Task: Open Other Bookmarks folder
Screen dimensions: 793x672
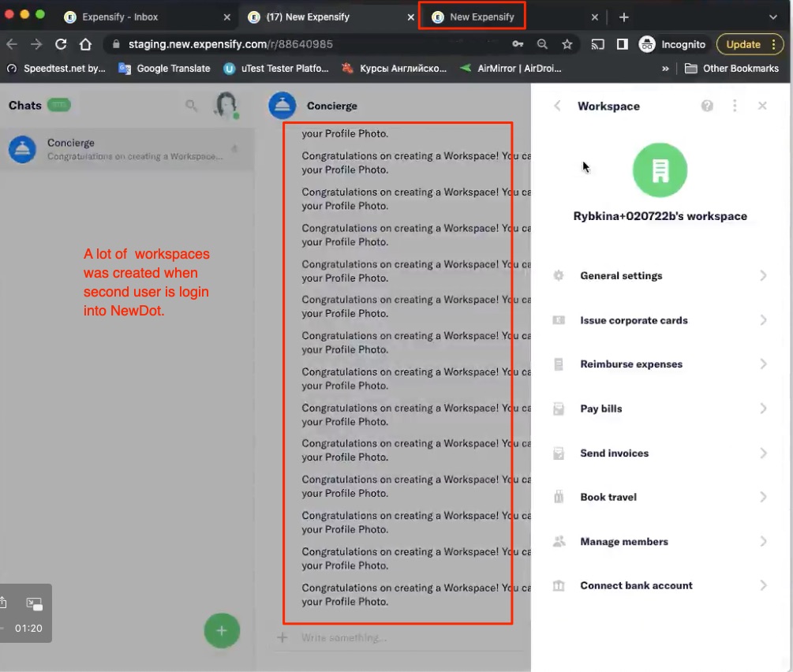Action: 731,69
